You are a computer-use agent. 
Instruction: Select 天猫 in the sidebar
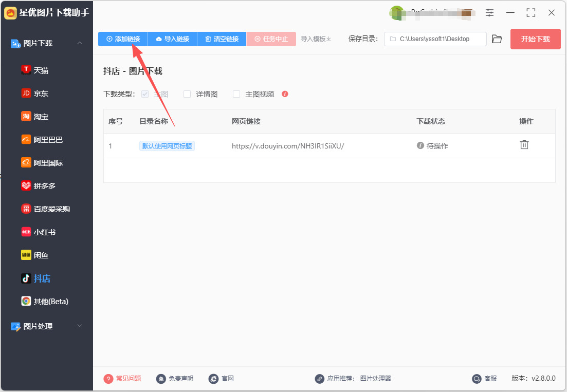tap(35, 70)
